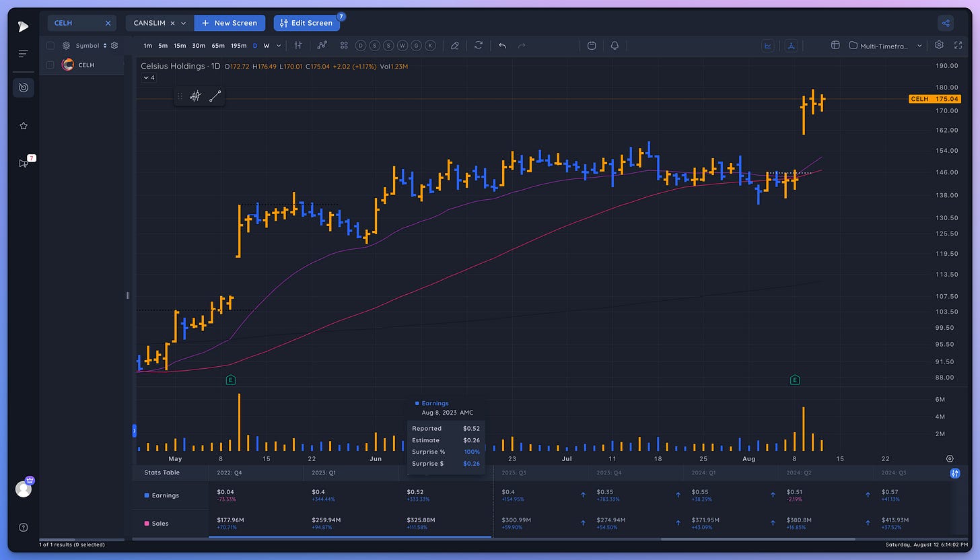Screen dimensions: 980x560
Task: Click the chart scale target icon bottom right
Action: click(950, 458)
